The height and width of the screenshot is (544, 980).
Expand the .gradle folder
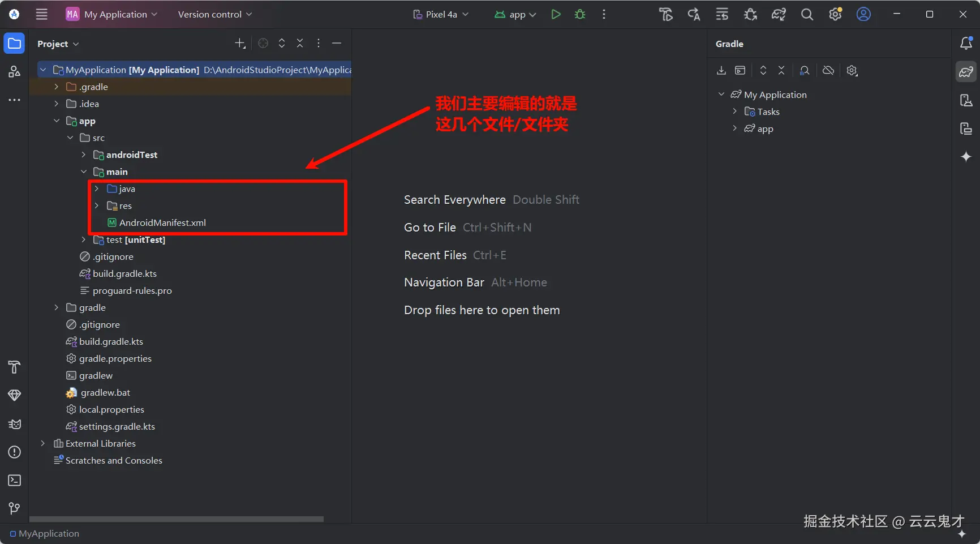click(56, 87)
